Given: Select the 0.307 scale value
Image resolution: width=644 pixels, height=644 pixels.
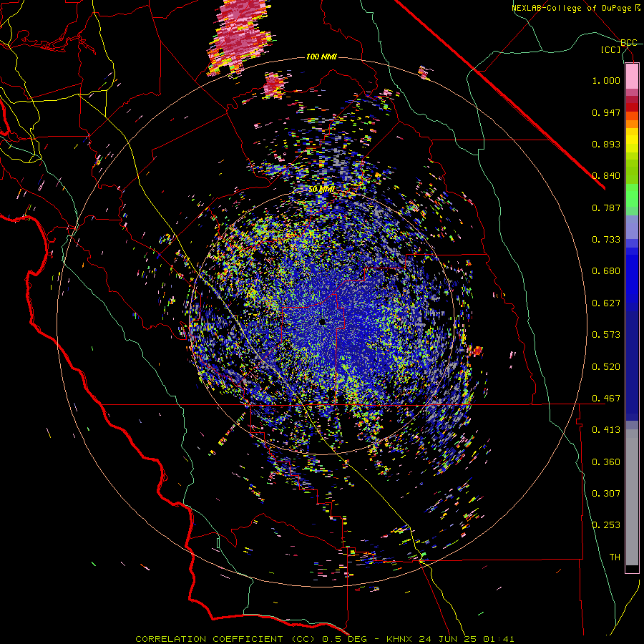Looking at the screenshot, I should click(606, 494).
